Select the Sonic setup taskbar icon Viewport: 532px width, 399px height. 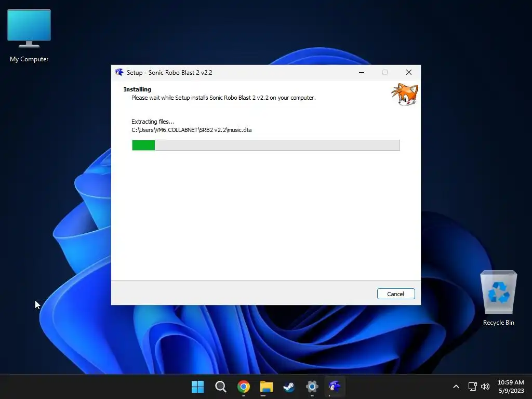(x=335, y=387)
